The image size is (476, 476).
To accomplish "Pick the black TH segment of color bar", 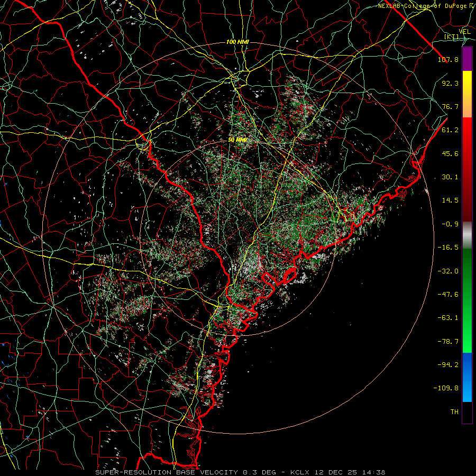I will 467,413.
